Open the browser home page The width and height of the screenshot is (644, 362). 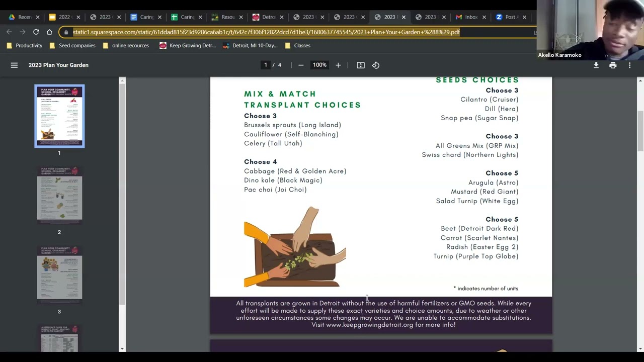click(49, 32)
